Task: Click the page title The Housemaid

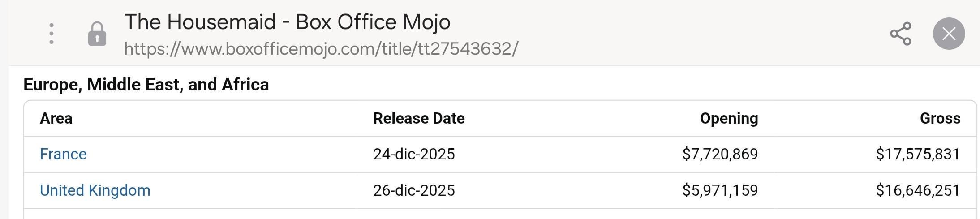Action: pos(287,21)
